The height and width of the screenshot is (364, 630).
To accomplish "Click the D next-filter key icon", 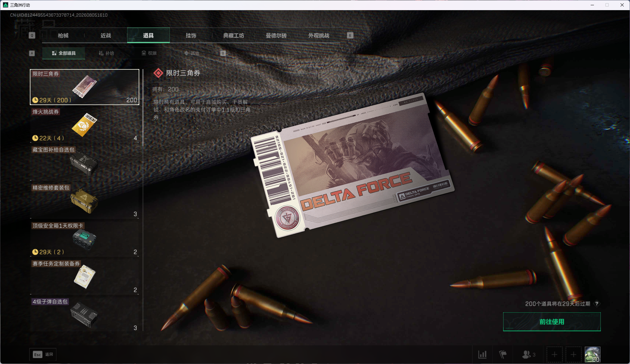I will click(x=223, y=53).
